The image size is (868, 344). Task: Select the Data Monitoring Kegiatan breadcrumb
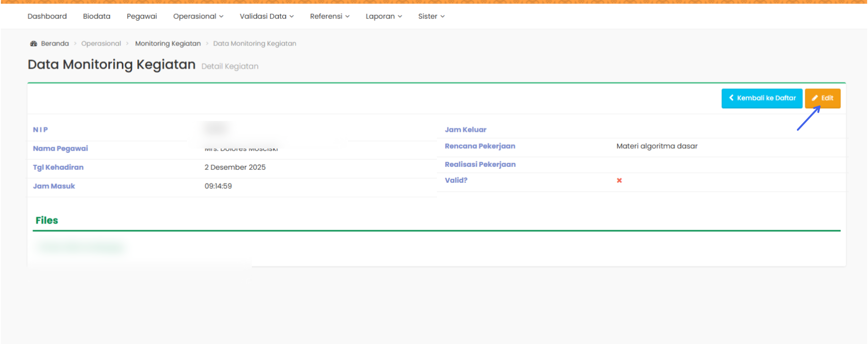tap(255, 44)
